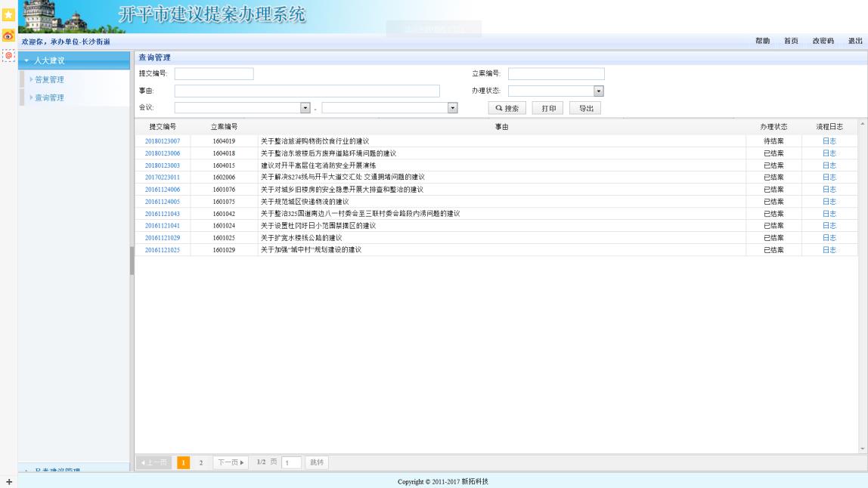The height and width of the screenshot is (488, 868).
Task: Click the plus icon at bottom left
Action: click(8, 481)
